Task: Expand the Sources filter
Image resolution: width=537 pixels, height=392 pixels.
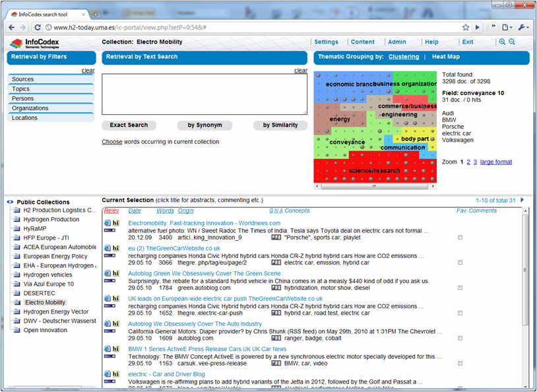Action: tap(51, 79)
